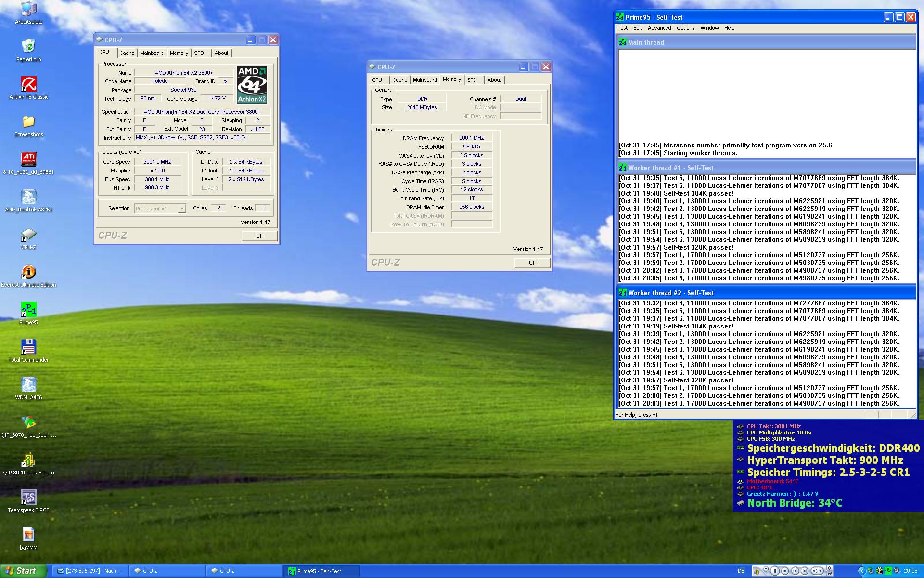This screenshot has height=578, width=924.
Task: Stop playback in the taskbar media player
Action: [785, 571]
